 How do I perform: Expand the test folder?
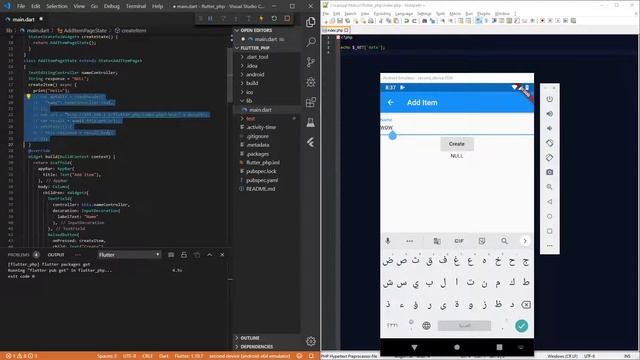point(250,118)
